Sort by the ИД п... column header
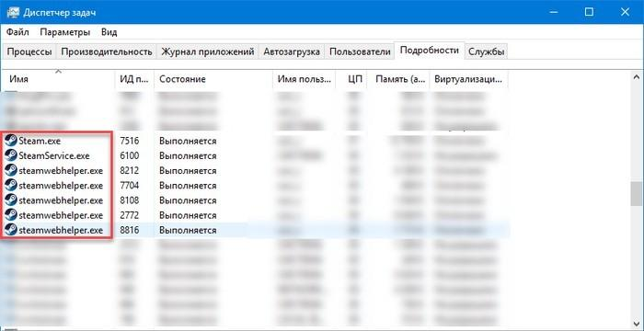 coord(134,79)
